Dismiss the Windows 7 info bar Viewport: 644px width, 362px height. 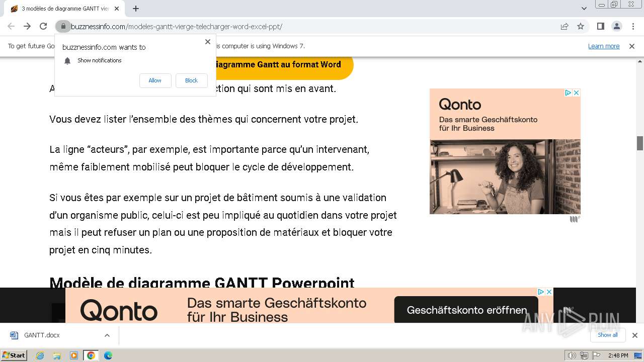[632, 46]
